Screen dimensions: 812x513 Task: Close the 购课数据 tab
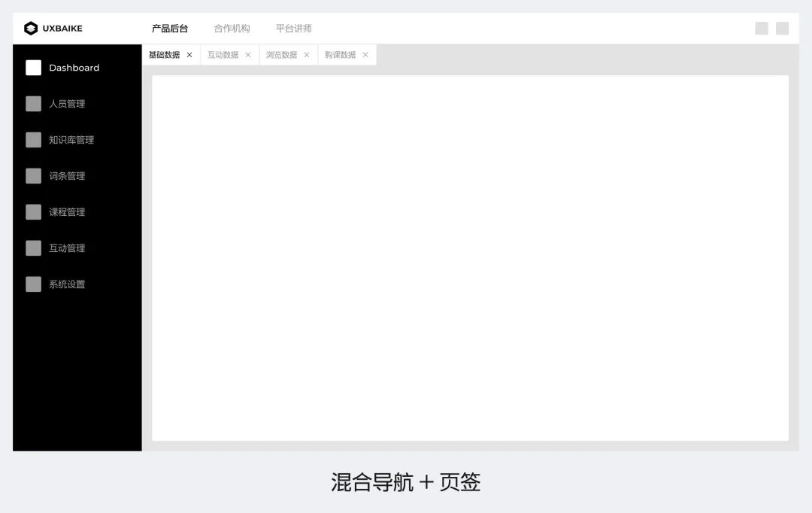365,54
